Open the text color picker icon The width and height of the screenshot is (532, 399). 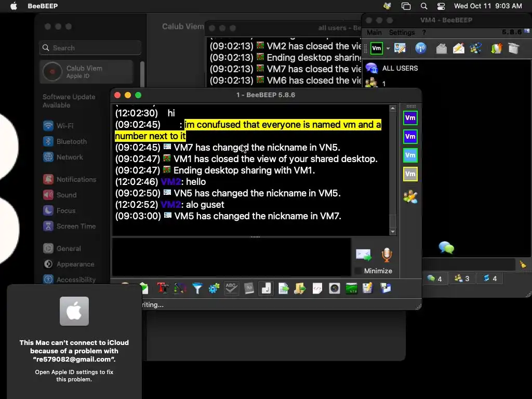tap(180, 288)
